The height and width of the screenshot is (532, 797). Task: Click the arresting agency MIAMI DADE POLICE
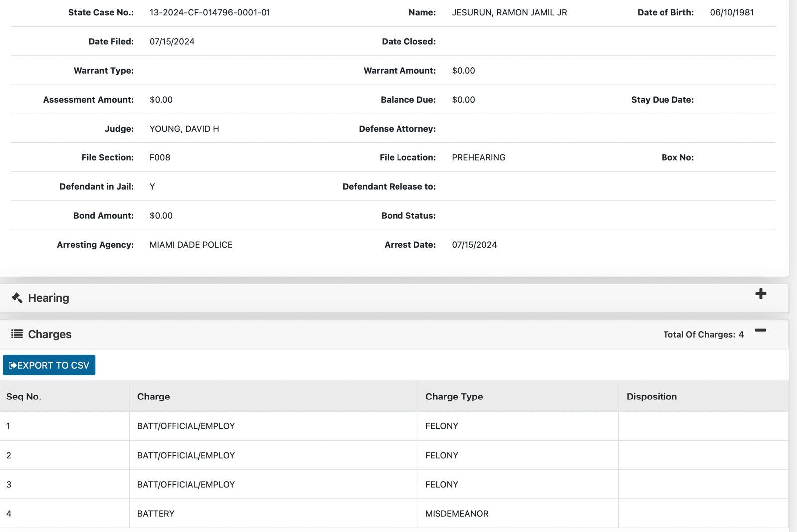pyautogui.click(x=191, y=245)
